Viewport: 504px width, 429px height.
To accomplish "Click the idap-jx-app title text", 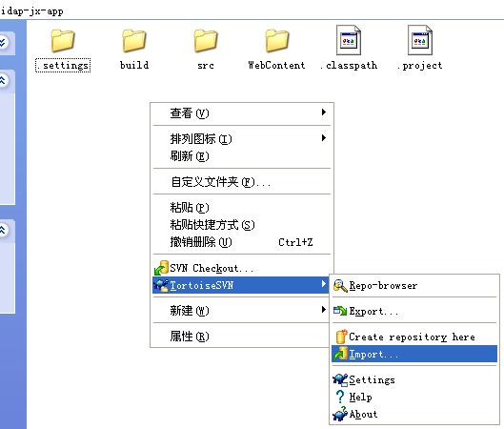I will click(31, 11).
